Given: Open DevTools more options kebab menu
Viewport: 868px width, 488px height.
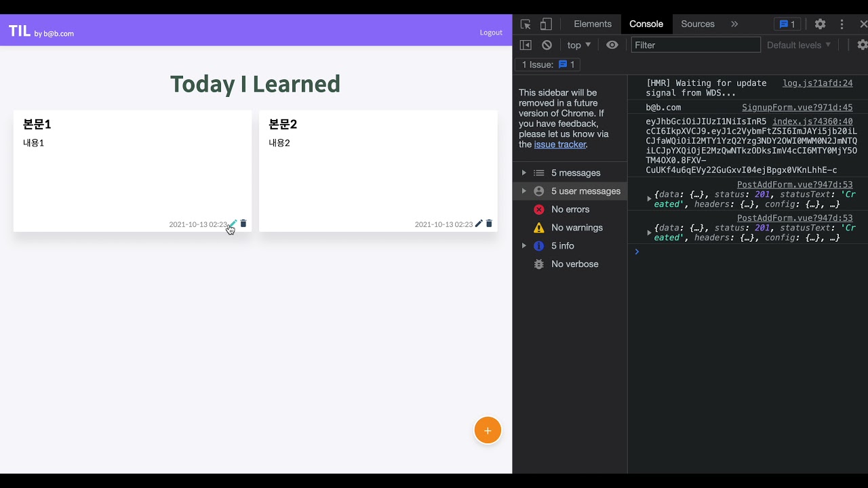Looking at the screenshot, I should point(842,24).
